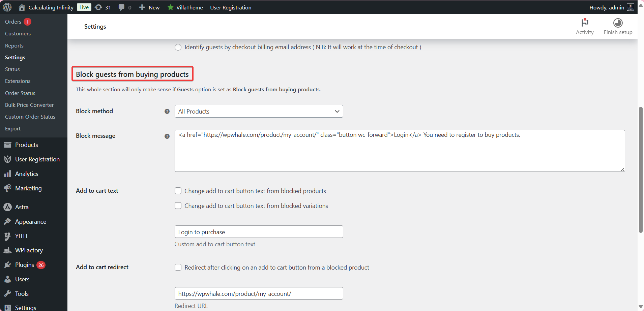Screen dimensions: 644x311
Task: Click in the Block message textarea
Action: point(400,151)
